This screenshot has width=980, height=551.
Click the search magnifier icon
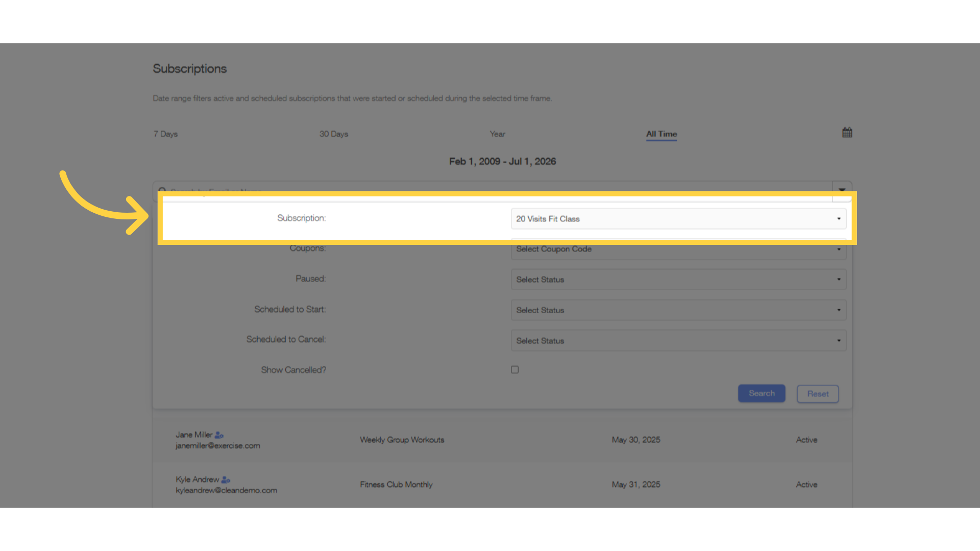tap(162, 190)
